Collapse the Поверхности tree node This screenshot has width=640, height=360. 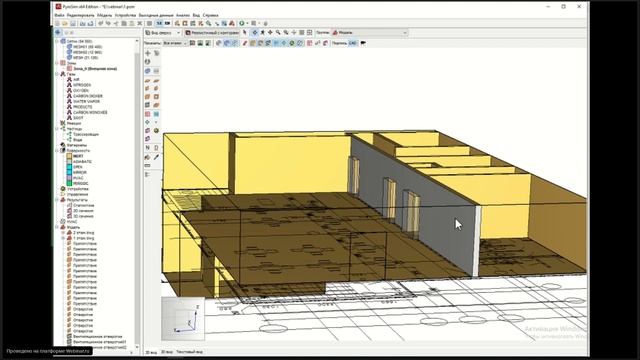coord(57,151)
